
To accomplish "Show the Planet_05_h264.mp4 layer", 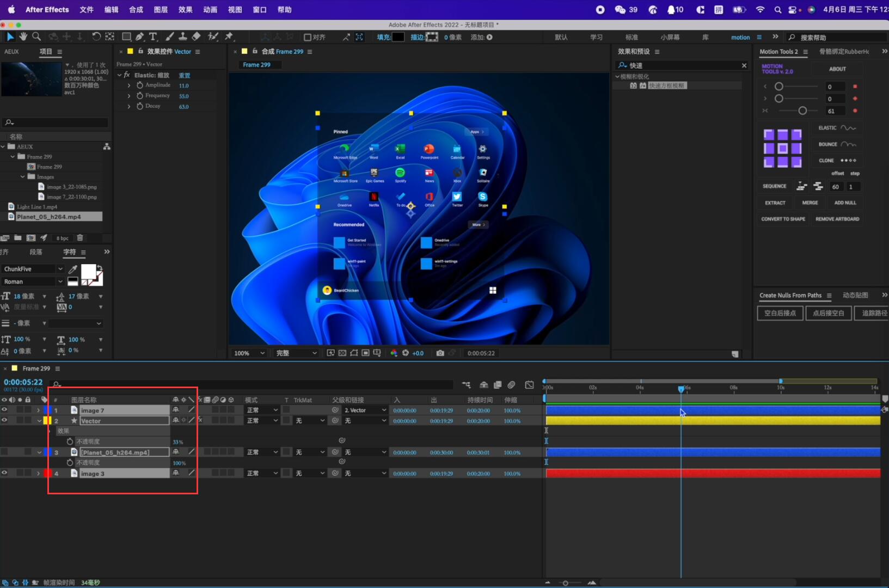I will click(x=4, y=452).
